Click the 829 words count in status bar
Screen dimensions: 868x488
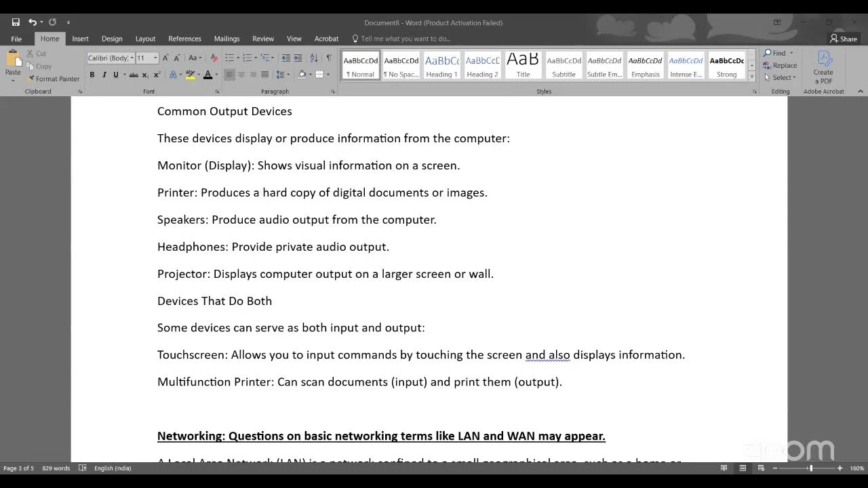coord(56,468)
